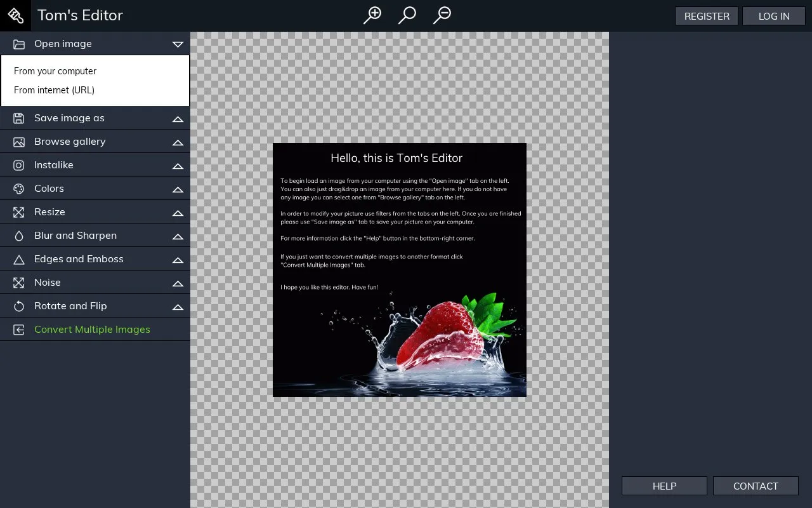This screenshot has width=812, height=508.
Task: Click the Instalike camera icon
Action: (x=19, y=165)
